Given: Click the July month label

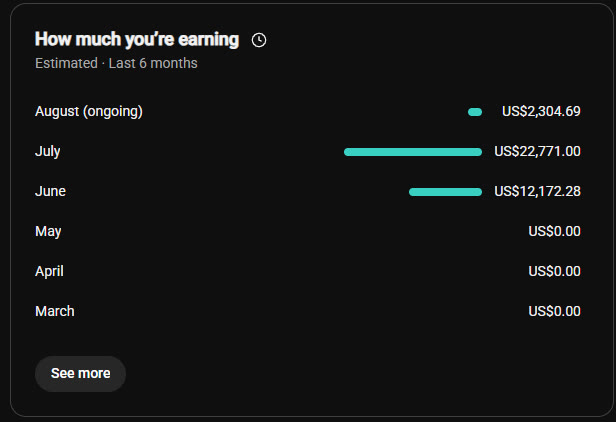Looking at the screenshot, I should pos(48,152).
